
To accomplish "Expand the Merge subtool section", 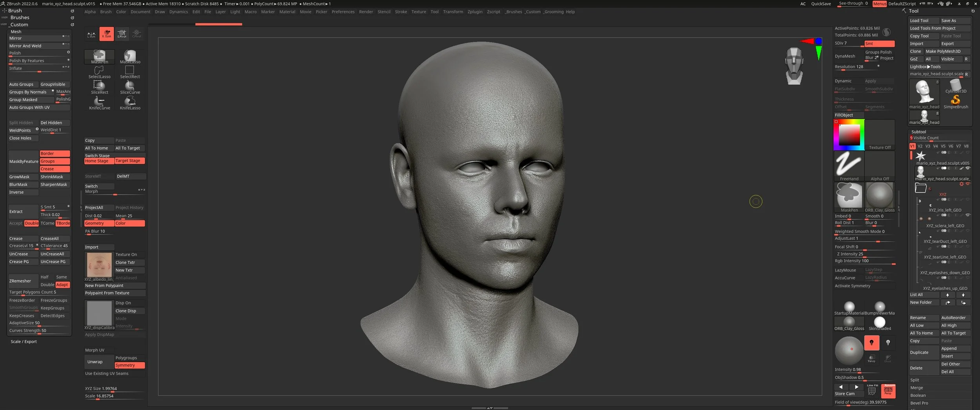I will [916, 388].
